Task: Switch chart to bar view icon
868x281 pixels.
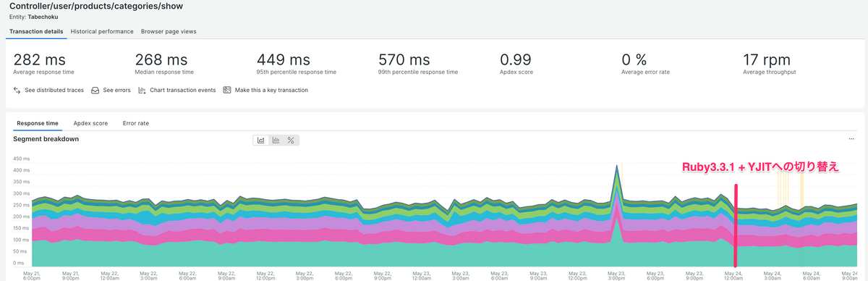Action: [276, 140]
